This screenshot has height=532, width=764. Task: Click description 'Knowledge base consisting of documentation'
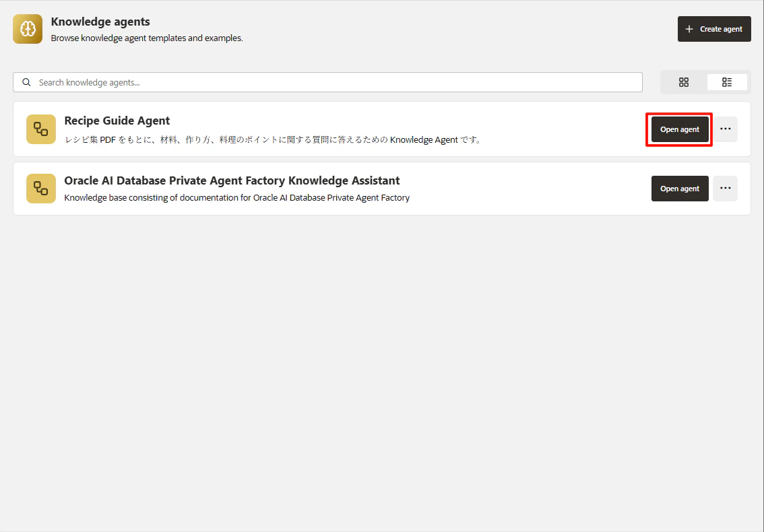pos(236,198)
